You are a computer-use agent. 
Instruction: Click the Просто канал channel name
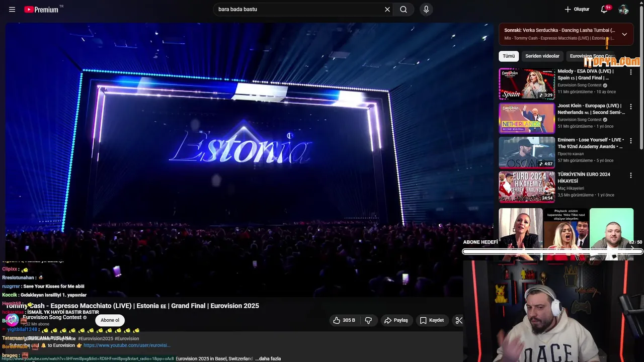571,154
